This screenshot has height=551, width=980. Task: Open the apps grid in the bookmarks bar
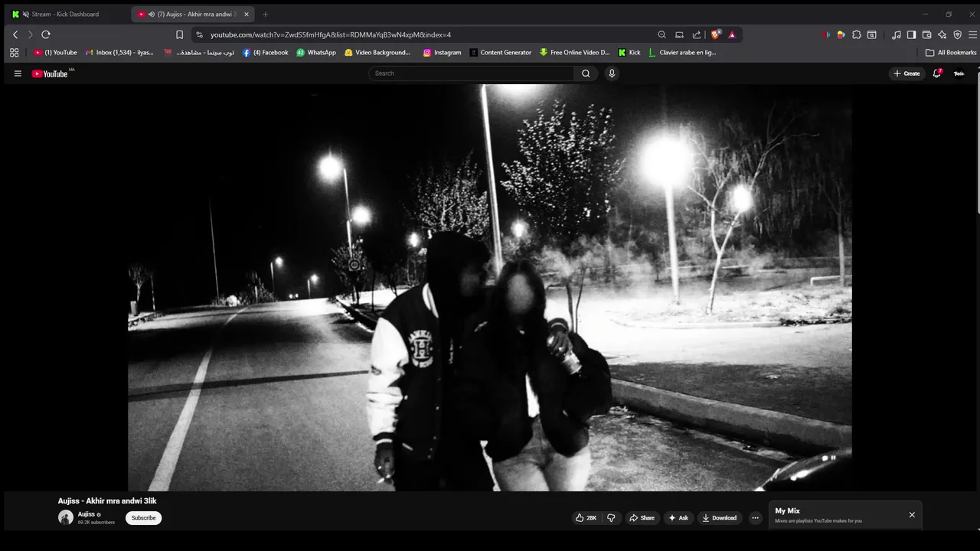[x=14, y=53]
